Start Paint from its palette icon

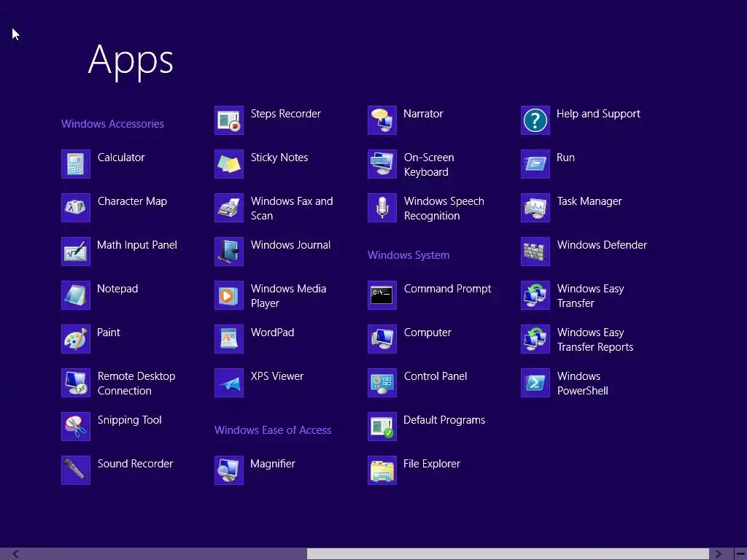pyautogui.click(x=76, y=339)
